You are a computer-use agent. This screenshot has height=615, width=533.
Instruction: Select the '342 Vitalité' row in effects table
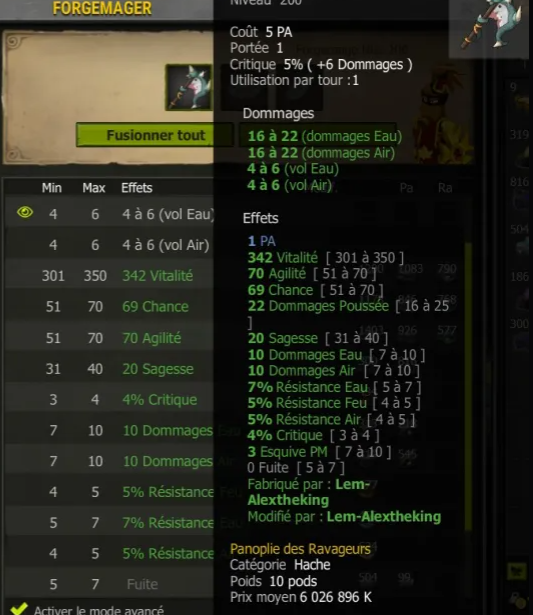click(109, 276)
